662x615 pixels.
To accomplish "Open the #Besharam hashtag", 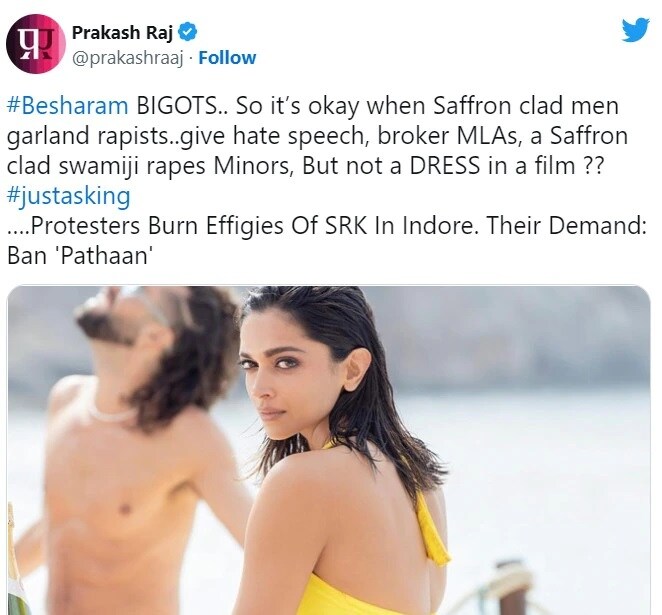I will tap(68, 106).
